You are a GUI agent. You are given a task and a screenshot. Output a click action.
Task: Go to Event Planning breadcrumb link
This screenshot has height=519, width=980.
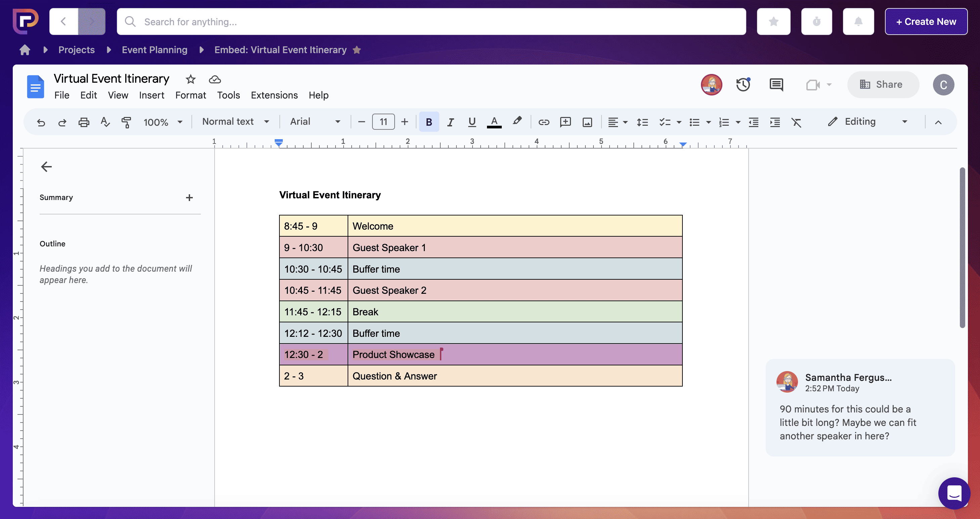(154, 50)
